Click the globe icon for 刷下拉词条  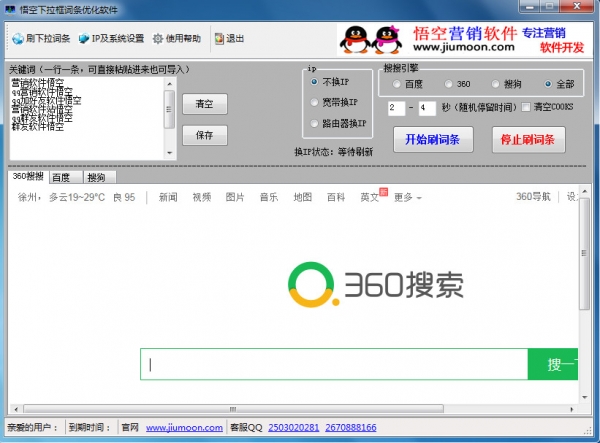(x=18, y=39)
